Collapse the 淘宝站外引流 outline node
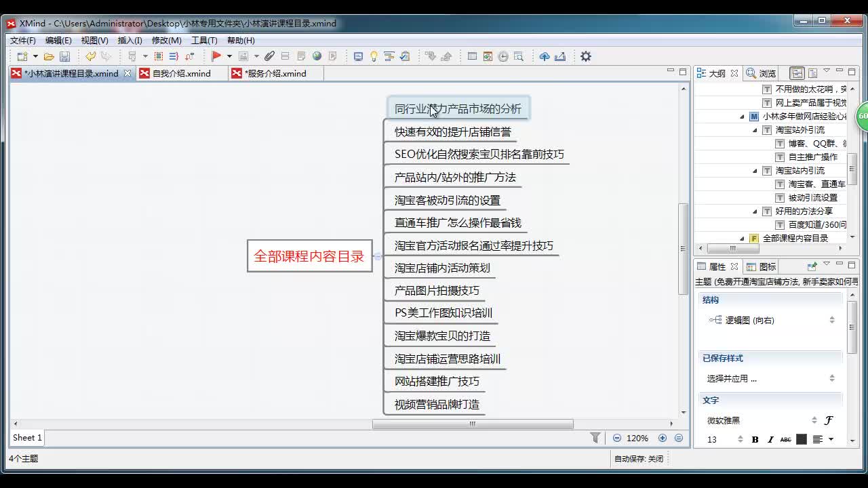 755,129
